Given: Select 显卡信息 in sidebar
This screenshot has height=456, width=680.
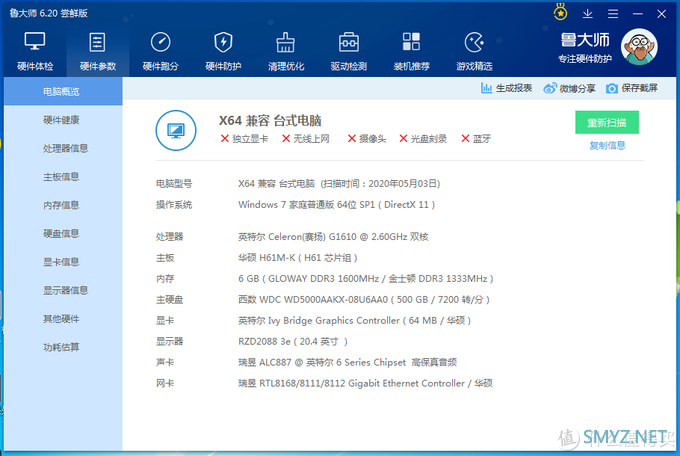Looking at the screenshot, I should point(63,262).
